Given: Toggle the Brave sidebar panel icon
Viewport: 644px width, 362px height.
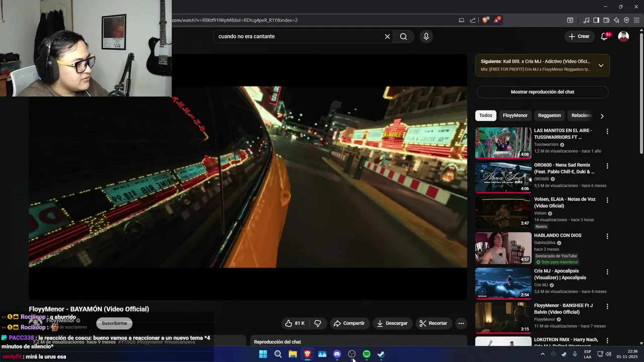Looking at the screenshot, I should 596,20.
